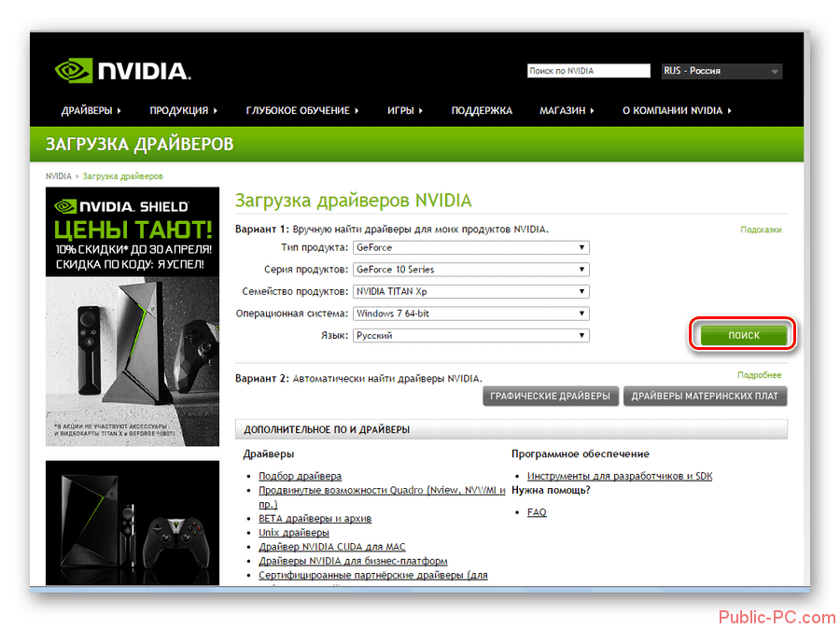
Task: Click the ГРАФИЧЕСКИЕ ДРАЙВЕРЫ button
Action: 552,397
